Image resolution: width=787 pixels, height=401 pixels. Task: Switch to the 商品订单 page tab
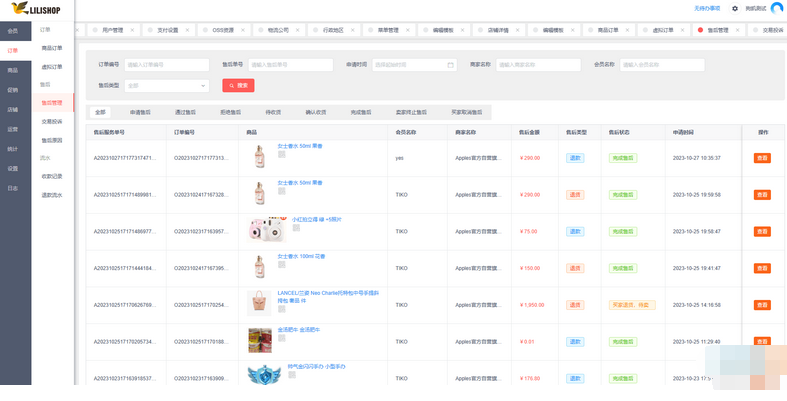coord(608,30)
